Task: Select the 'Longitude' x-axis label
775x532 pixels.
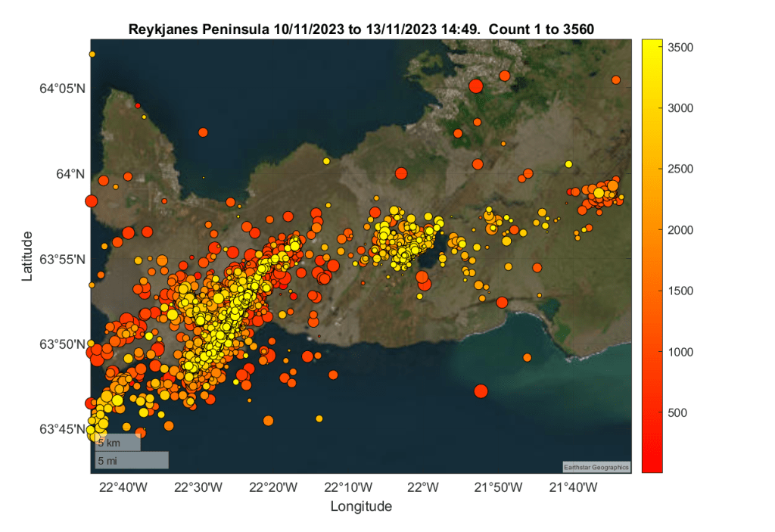Action: [361, 506]
